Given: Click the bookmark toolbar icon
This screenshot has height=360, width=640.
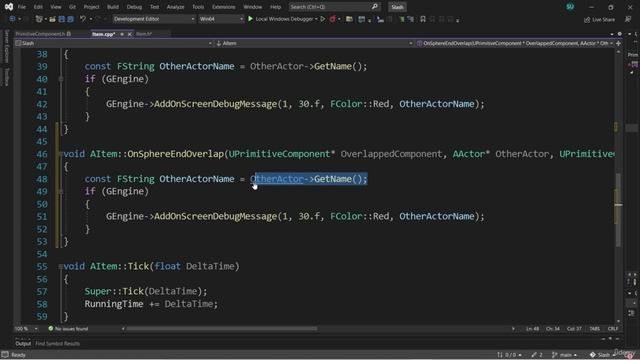Looking at the screenshot, I should [x=423, y=19].
